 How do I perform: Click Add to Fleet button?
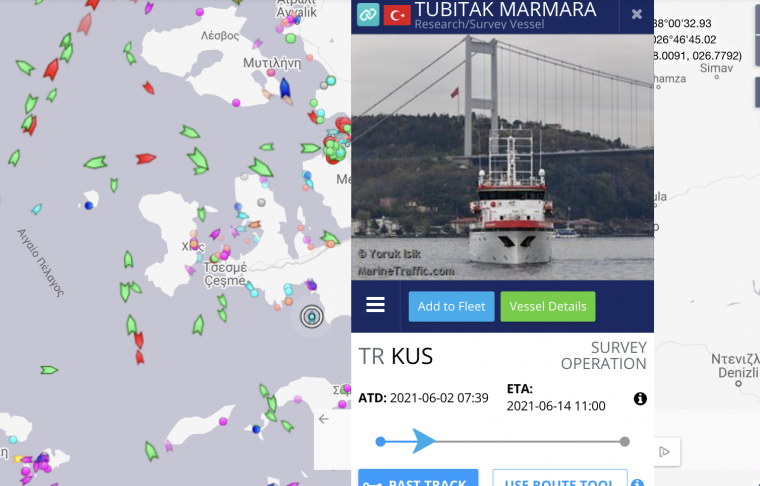click(451, 306)
